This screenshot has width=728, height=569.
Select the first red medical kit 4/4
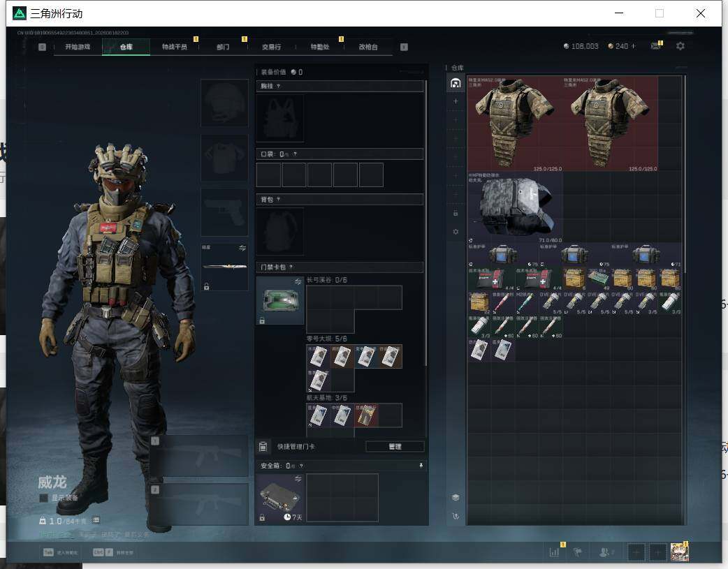[490, 279]
